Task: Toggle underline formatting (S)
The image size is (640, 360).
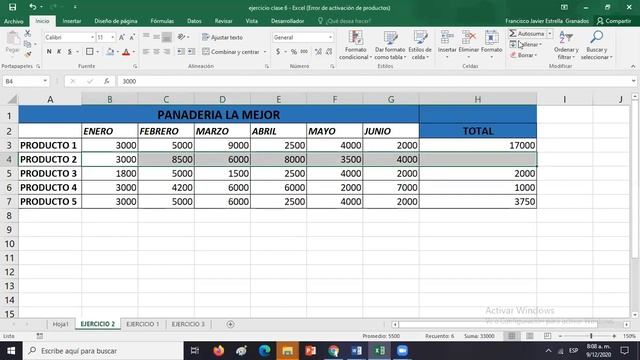Action: tap(70, 52)
